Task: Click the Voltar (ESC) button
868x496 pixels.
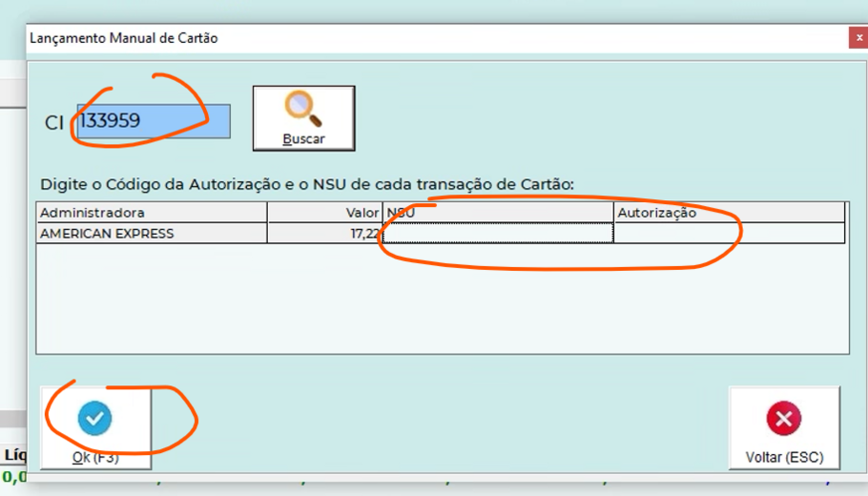Action: coord(784,428)
